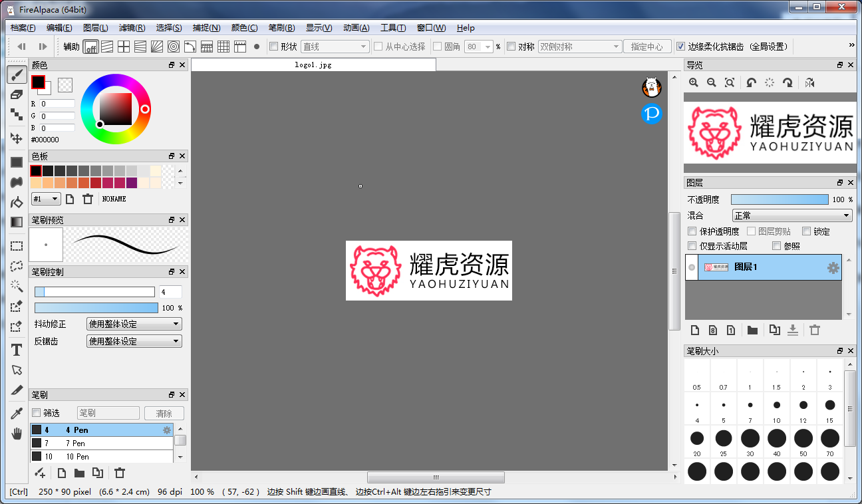Select the Hand tool
Image resolution: width=862 pixels, height=504 pixels.
click(x=17, y=434)
